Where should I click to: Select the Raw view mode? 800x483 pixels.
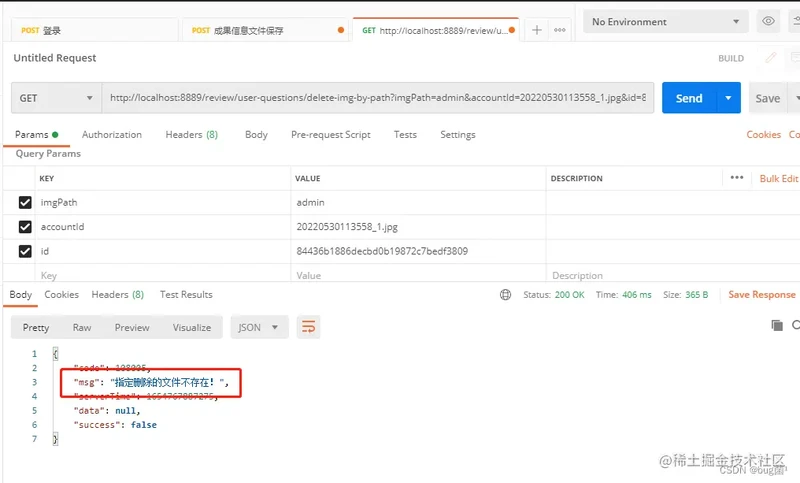[82, 327]
